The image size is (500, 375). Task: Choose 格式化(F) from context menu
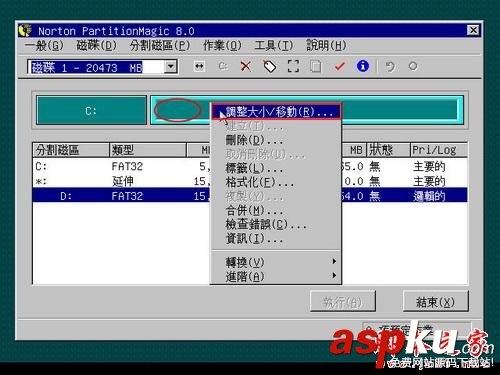click(x=276, y=182)
